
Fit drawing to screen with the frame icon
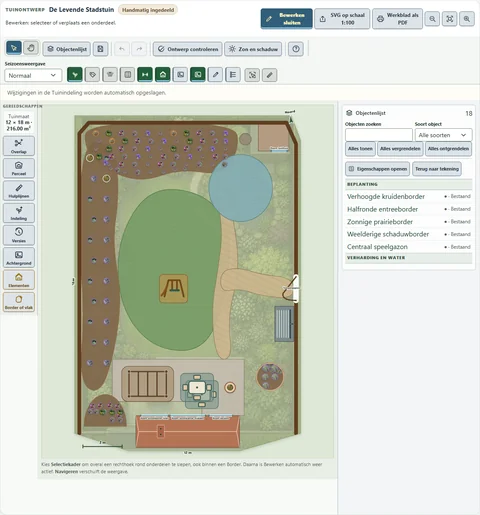pos(450,19)
